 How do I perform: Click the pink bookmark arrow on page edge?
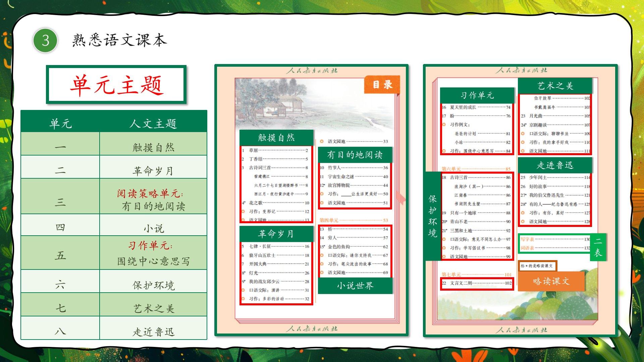click(400, 197)
